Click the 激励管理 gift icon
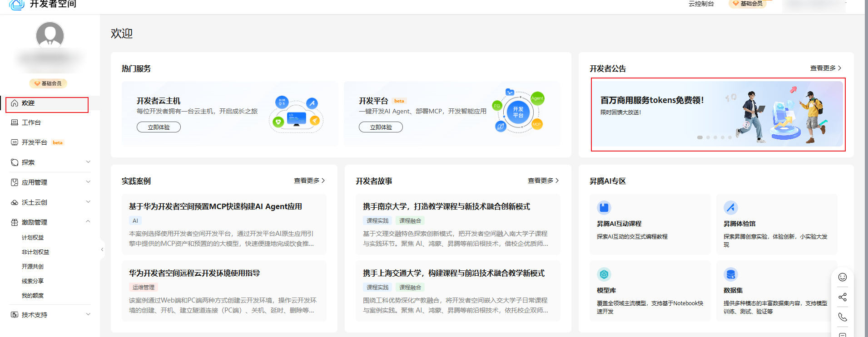 15,222
